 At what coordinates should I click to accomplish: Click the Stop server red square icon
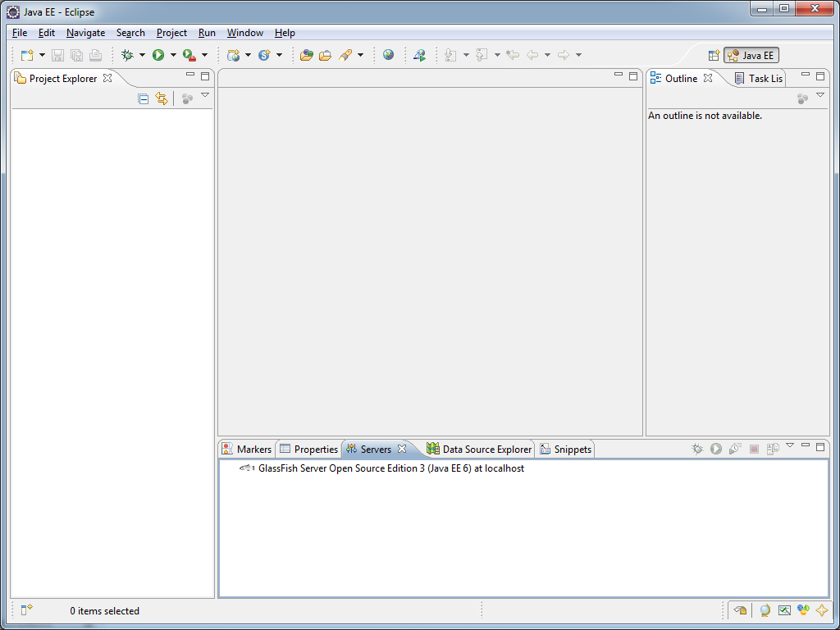(x=755, y=449)
